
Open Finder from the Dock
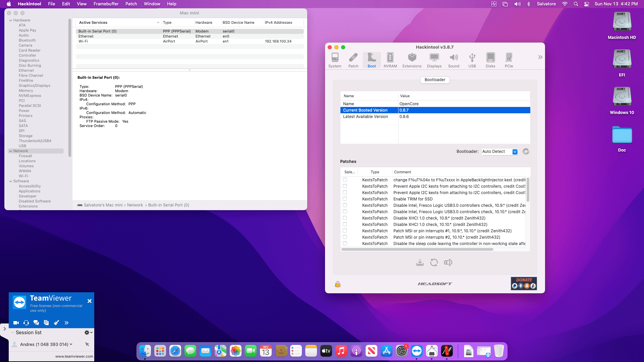(145, 351)
